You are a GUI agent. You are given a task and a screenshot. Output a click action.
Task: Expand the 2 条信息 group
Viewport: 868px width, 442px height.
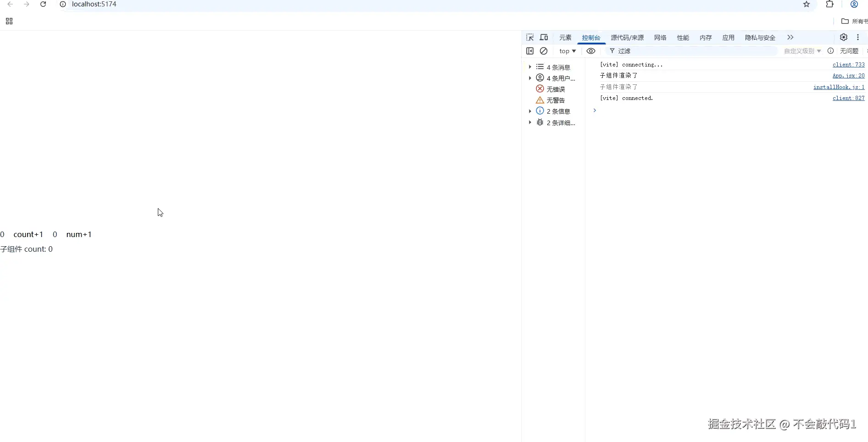tap(530, 111)
